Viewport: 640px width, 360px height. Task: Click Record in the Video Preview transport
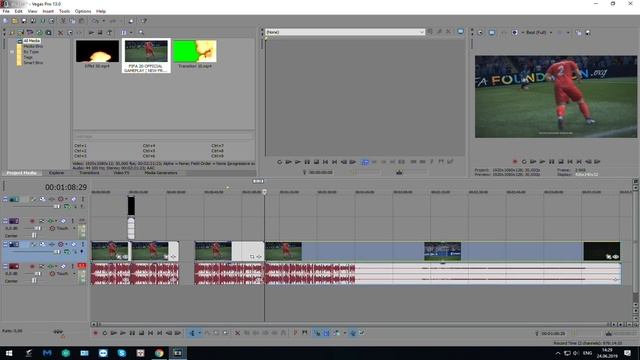point(515,162)
